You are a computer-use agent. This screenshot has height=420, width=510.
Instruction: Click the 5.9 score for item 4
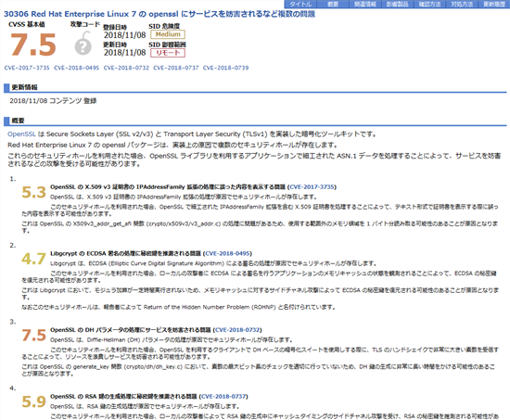coord(33,401)
